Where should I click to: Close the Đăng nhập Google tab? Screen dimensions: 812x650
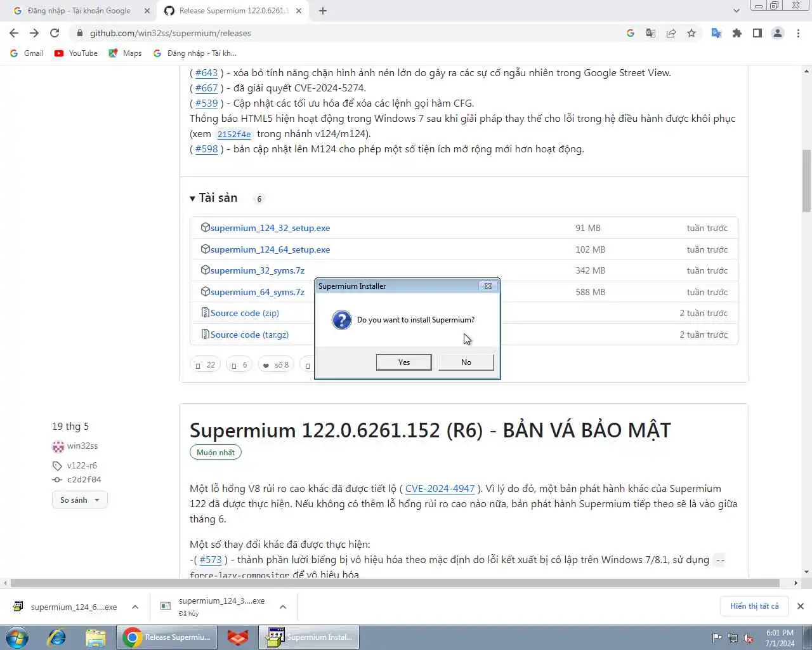pyautogui.click(x=147, y=11)
